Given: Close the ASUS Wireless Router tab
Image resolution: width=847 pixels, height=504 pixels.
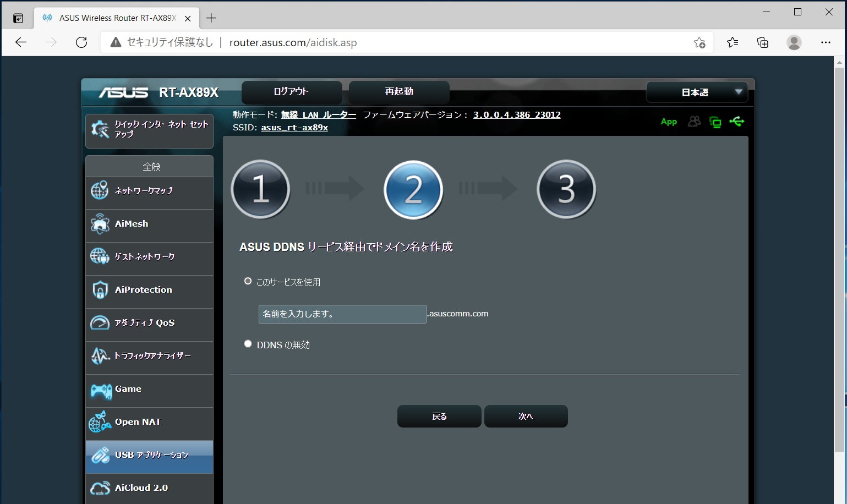Looking at the screenshot, I should pyautogui.click(x=188, y=18).
